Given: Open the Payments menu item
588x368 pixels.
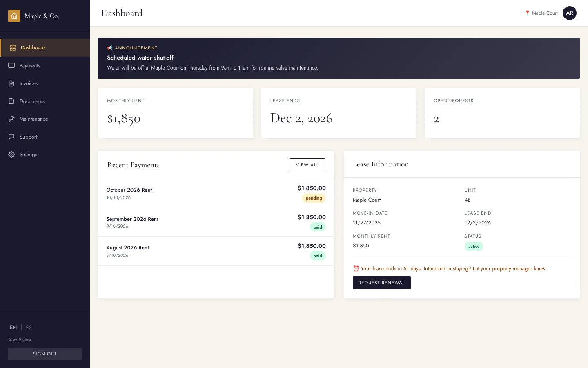Looking at the screenshot, I should click(45, 65).
